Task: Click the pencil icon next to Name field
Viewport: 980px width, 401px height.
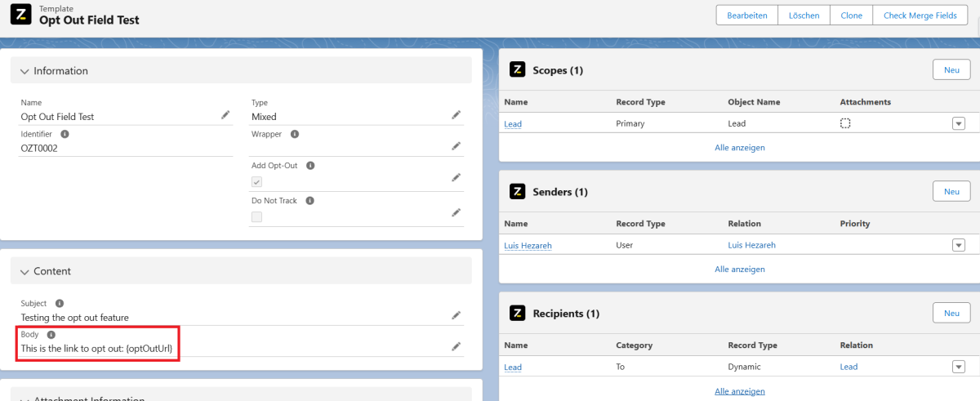Action: [x=225, y=115]
